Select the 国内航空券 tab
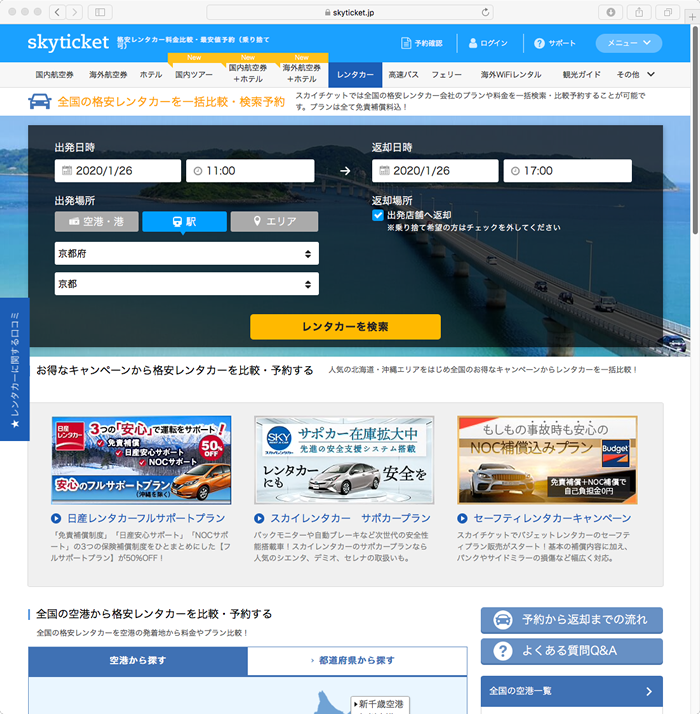The height and width of the screenshot is (714, 700). click(x=55, y=75)
